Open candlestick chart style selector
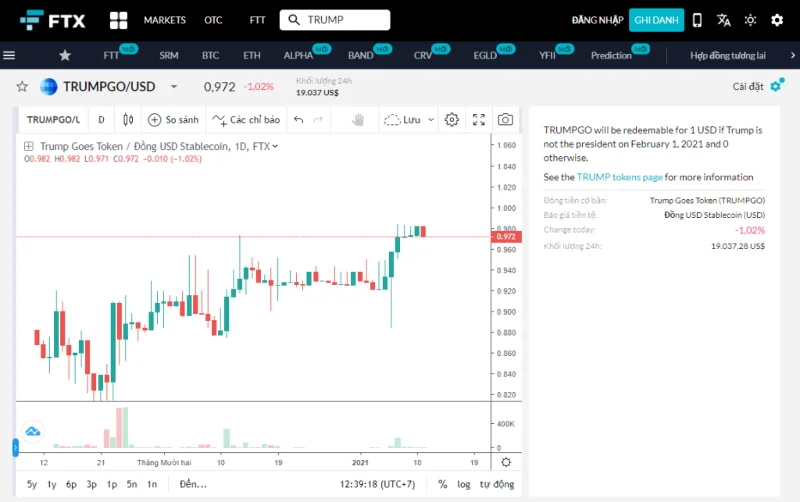Image resolution: width=800 pixels, height=502 pixels. (128, 119)
